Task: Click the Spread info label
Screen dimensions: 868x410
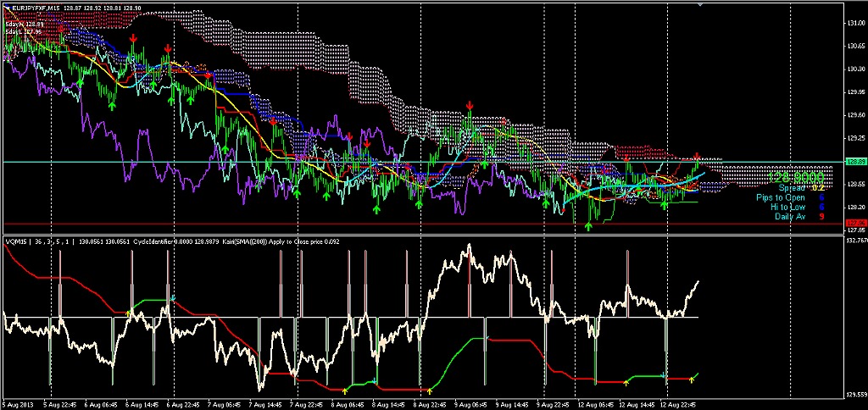Action: coord(791,188)
